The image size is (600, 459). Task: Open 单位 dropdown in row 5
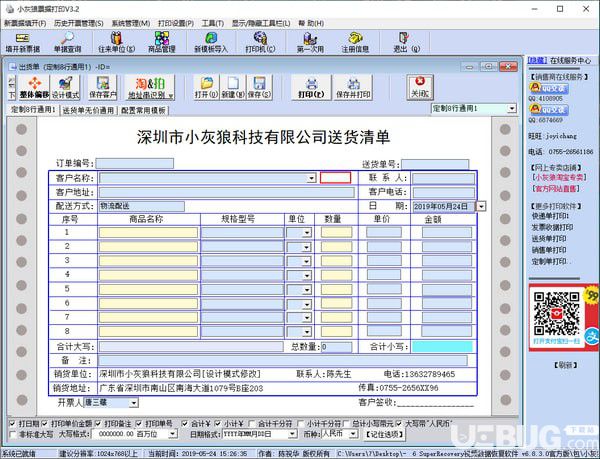[x=307, y=290]
